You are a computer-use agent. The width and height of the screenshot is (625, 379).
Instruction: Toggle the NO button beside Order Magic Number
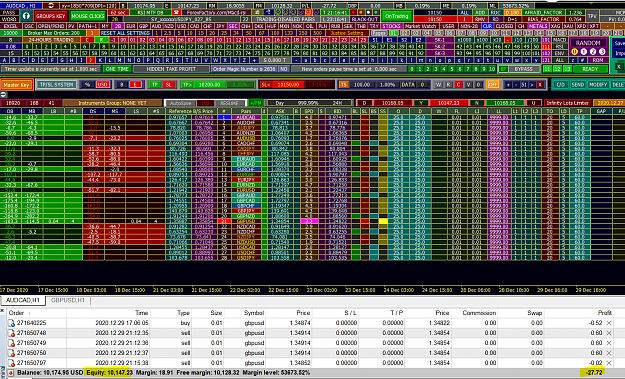[283, 69]
